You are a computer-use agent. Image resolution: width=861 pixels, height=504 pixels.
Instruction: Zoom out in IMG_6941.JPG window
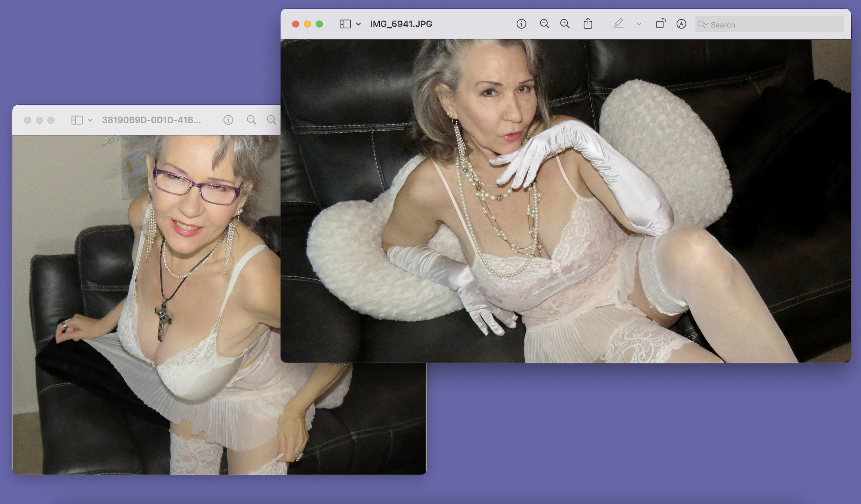click(544, 24)
